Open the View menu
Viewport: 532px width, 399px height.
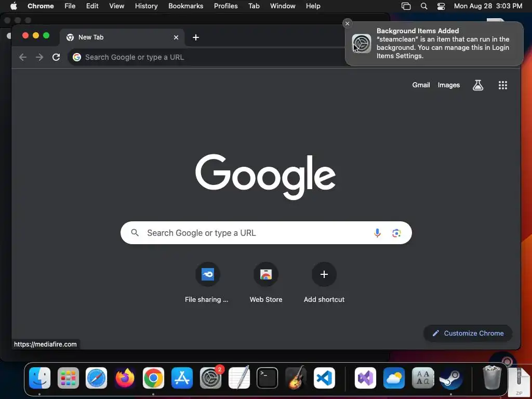[x=117, y=6]
